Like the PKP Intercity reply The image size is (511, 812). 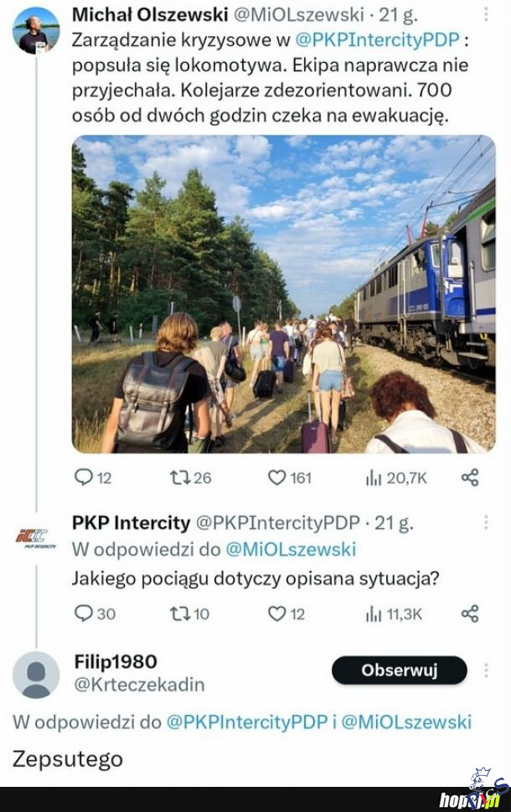coord(276,613)
